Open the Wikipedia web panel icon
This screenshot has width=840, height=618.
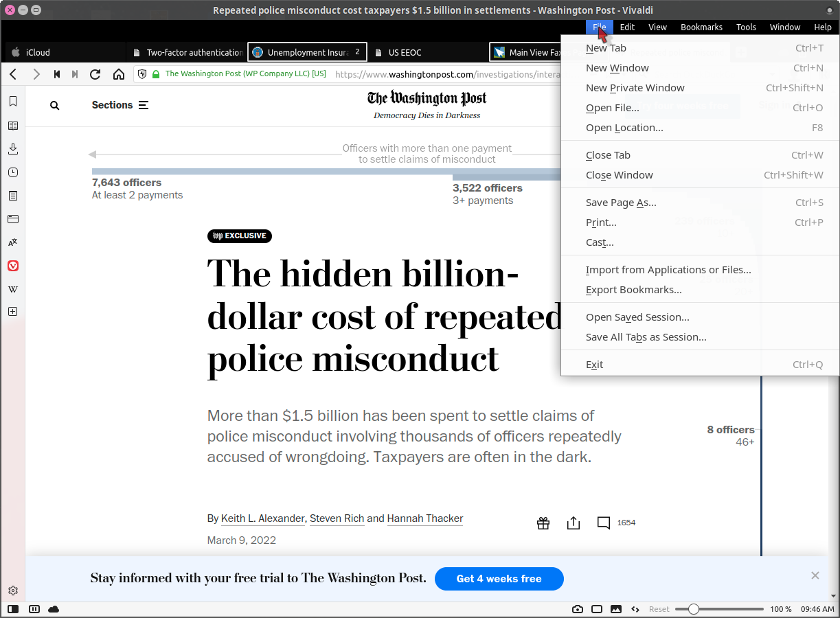coord(13,289)
